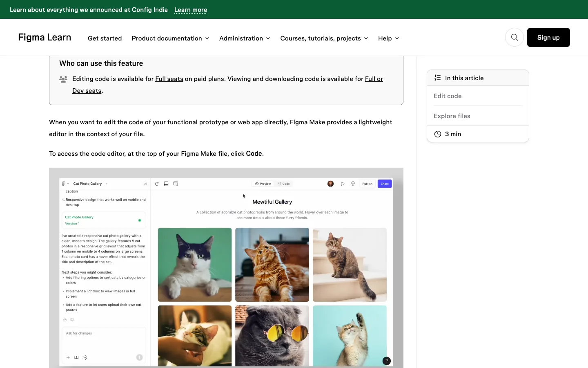Select the Preview toggle in the embedded screenshot
The image size is (588, 368).
263,184
